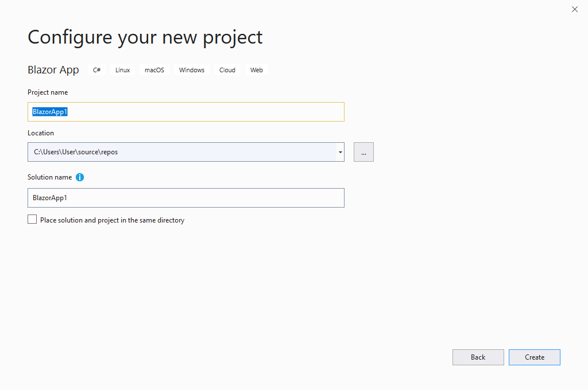Click the Linux tag
This screenshot has width=588, height=390.
tap(123, 70)
